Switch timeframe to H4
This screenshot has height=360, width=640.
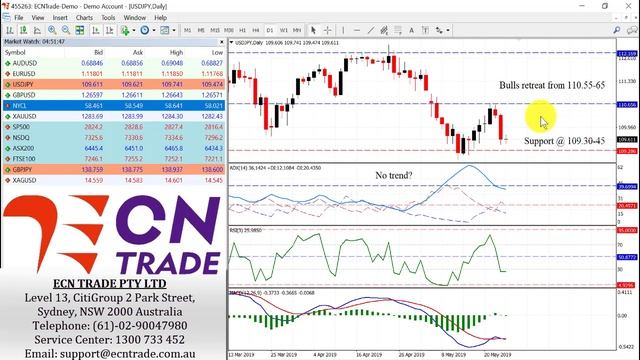pyautogui.click(x=256, y=30)
